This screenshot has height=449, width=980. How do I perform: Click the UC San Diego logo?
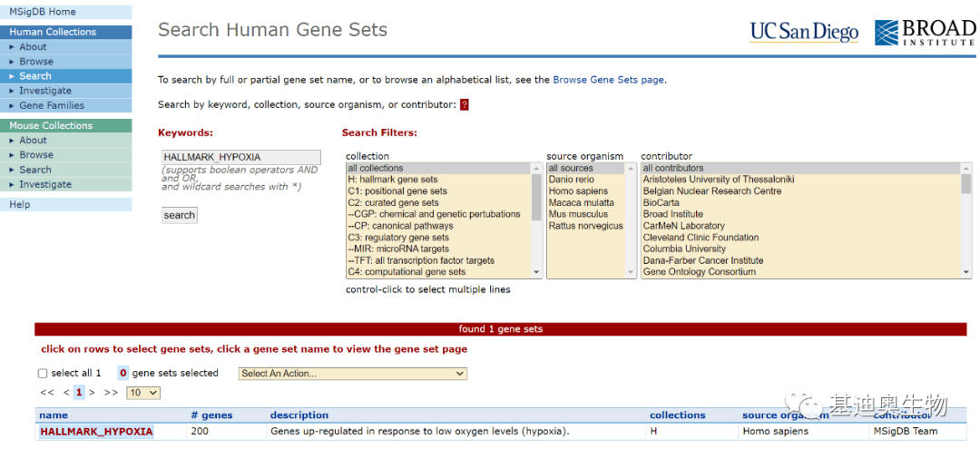coord(804,32)
